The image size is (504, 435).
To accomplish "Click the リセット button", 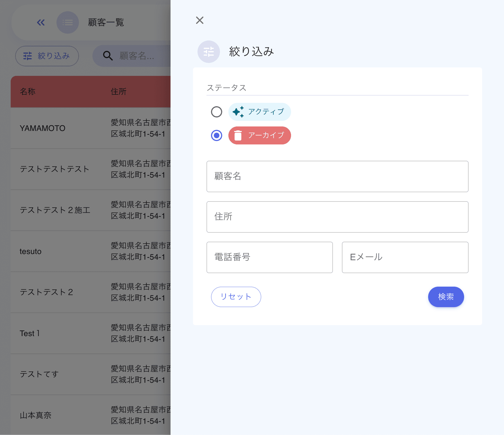I will pos(236,297).
